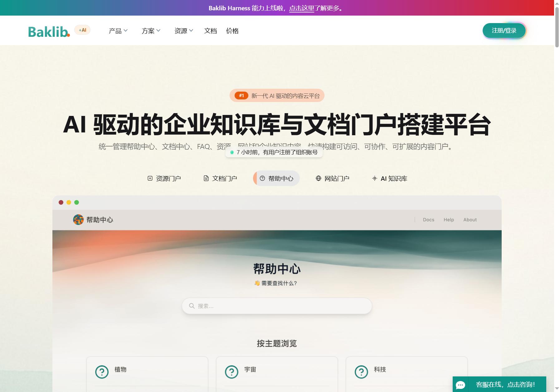Viewport: 560px width, 392px height.
Task: Click the 注册/登录 button
Action: tap(504, 31)
